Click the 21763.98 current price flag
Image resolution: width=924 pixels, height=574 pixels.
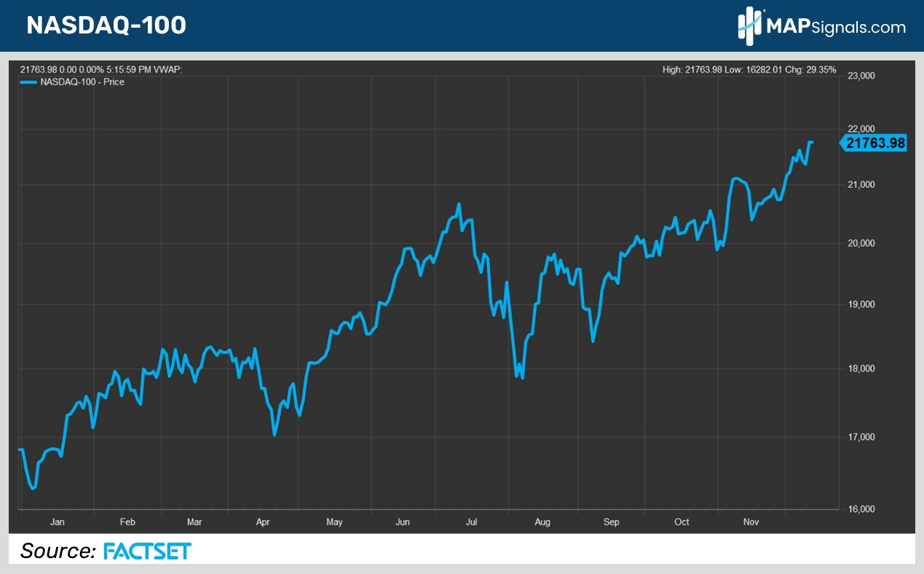pyautogui.click(x=873, y=143)
